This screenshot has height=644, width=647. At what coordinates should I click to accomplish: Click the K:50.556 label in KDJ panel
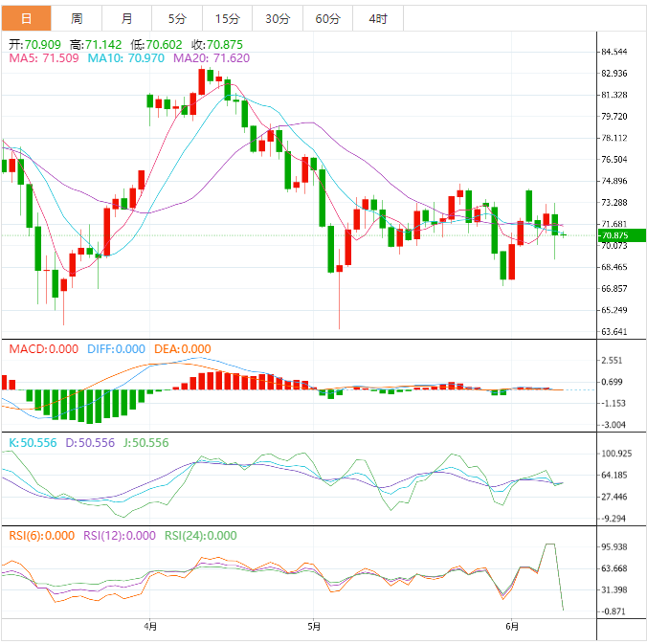pos(33,443)
